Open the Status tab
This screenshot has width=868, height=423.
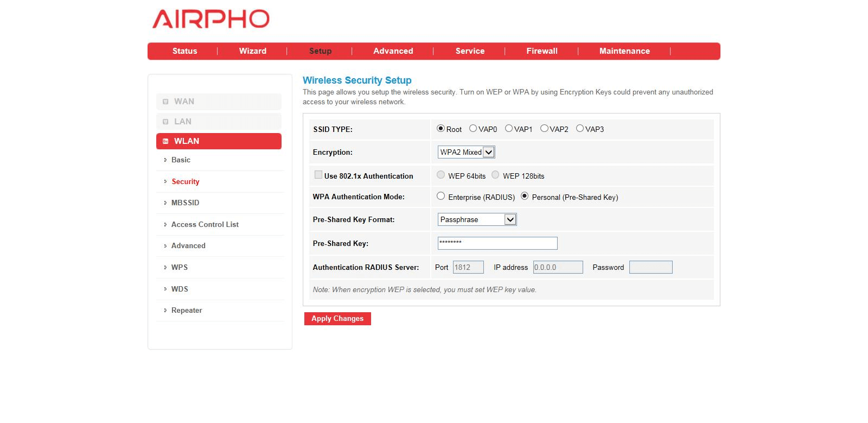[184, 51]
